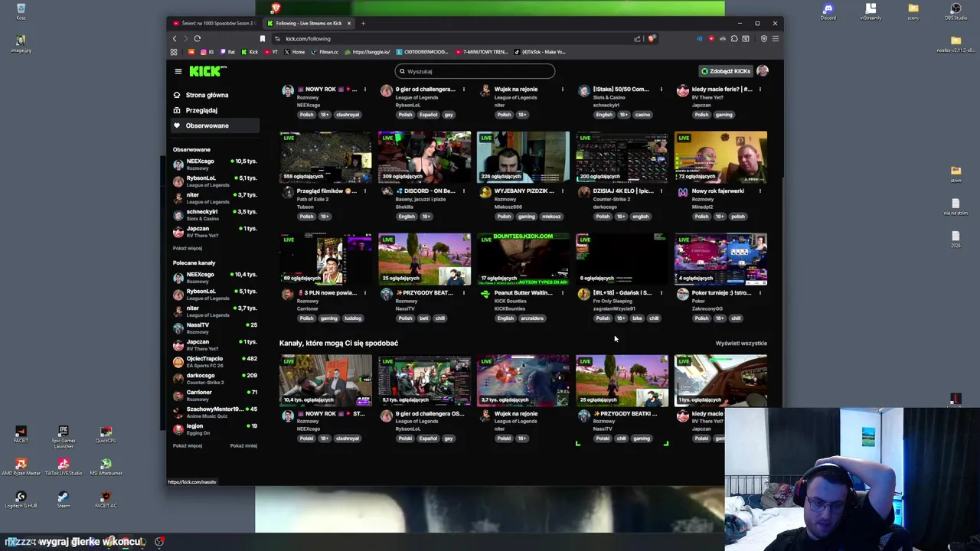
Task: Open options menu for WYJEBANY PIZDZIK stream
Action: [562, 191]
